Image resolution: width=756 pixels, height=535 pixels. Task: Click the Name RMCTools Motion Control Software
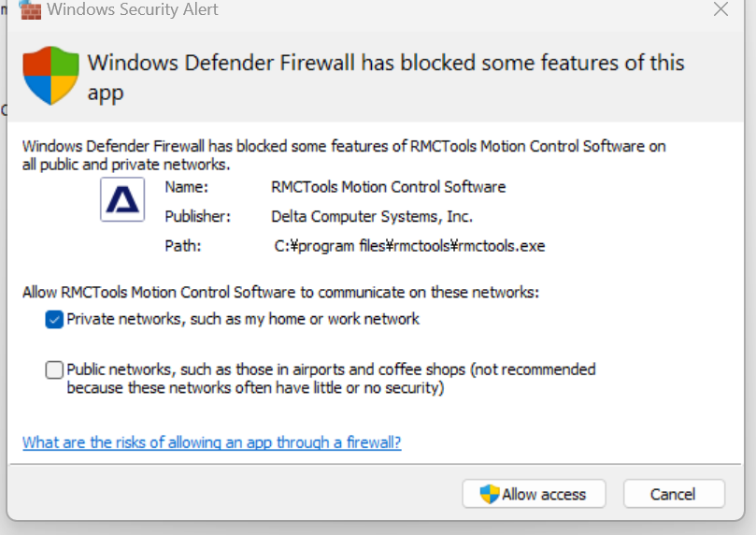click(x=388, y=187)
